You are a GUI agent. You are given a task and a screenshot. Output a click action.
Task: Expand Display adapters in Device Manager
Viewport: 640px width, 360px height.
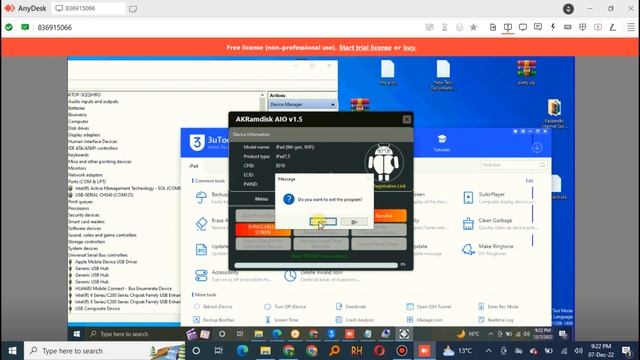pyautogui.click(x=84, y=135)
